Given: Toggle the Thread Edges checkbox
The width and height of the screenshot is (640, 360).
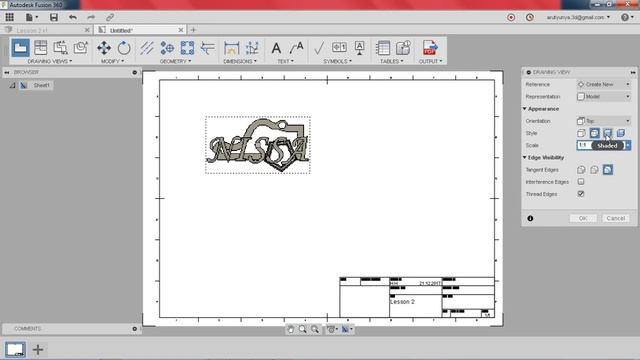Looking at the screenshot, I should point(581,194).
